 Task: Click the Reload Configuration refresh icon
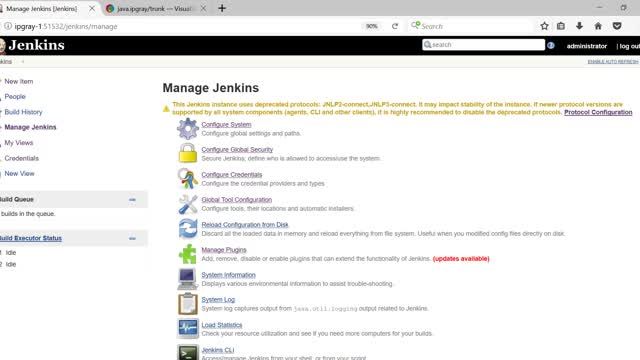[188, 229]
